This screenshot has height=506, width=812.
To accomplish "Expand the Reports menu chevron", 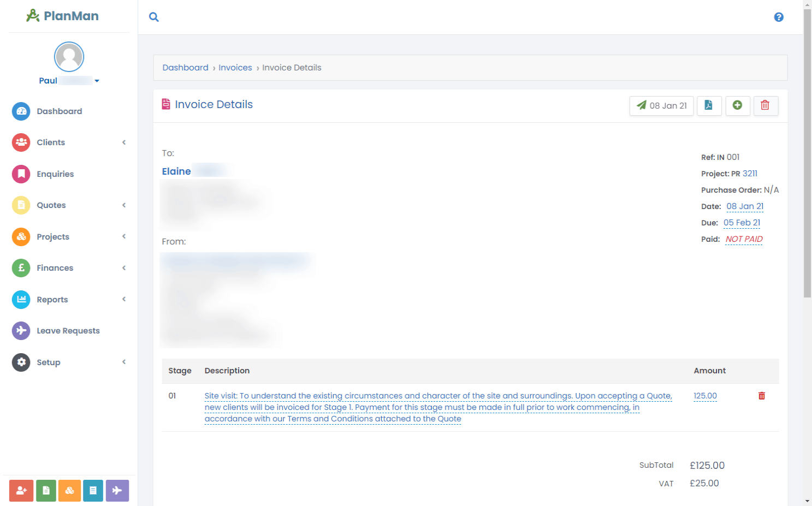I will tap(124, 299).
